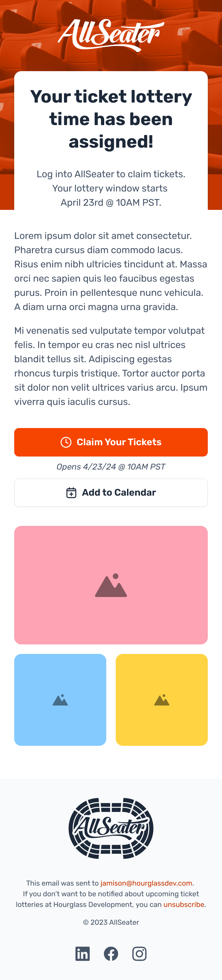The image size is (222, 980).
Task: Click the unsubscribe link
Action: point(184,904)
